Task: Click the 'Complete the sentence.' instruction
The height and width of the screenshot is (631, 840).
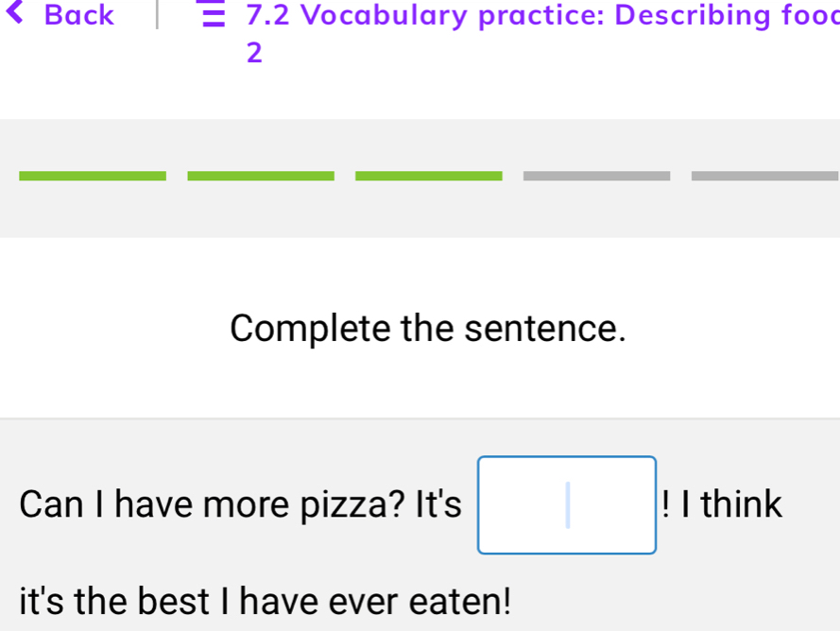Action: pos(428,330)
